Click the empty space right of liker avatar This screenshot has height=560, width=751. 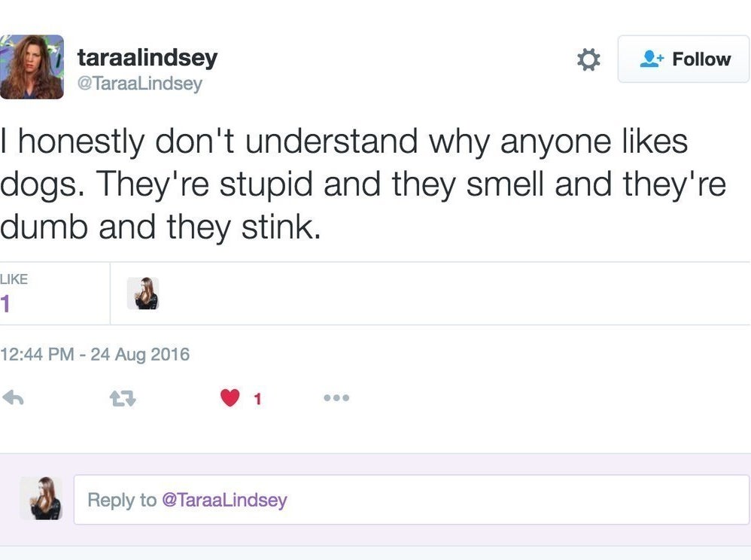(452, 294)
